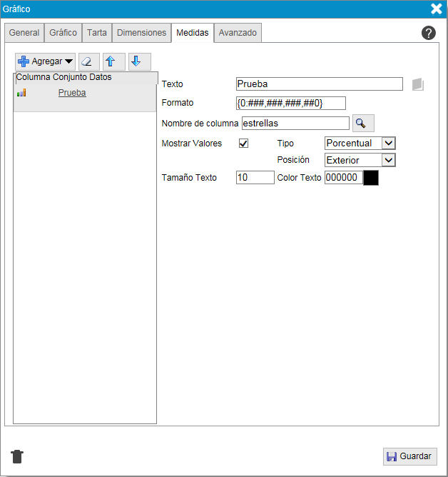Uncheck the Mostrar Valores checkbox
The width and height of the screenshot is (448, 477).
click(243, 144)
